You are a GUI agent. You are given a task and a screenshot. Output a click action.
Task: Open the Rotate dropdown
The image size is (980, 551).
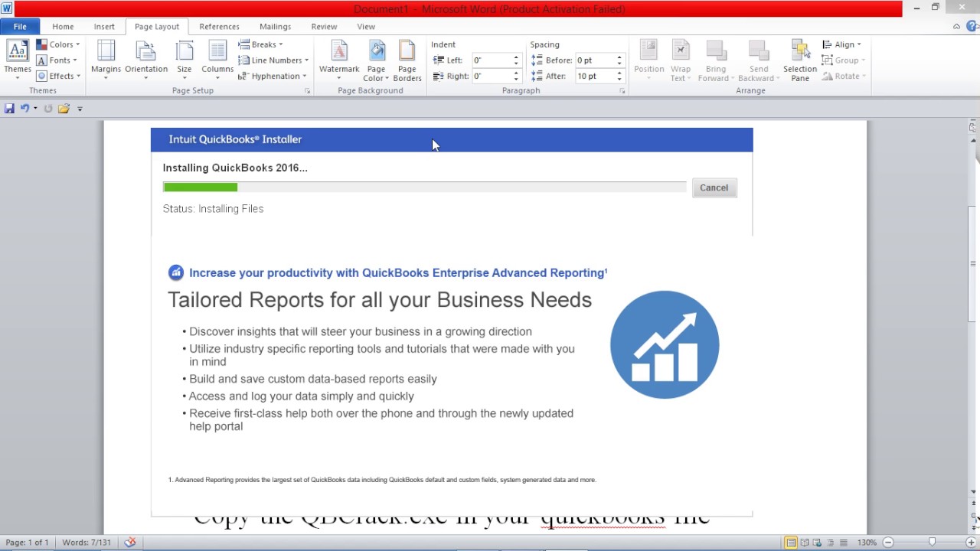(844, 76)
